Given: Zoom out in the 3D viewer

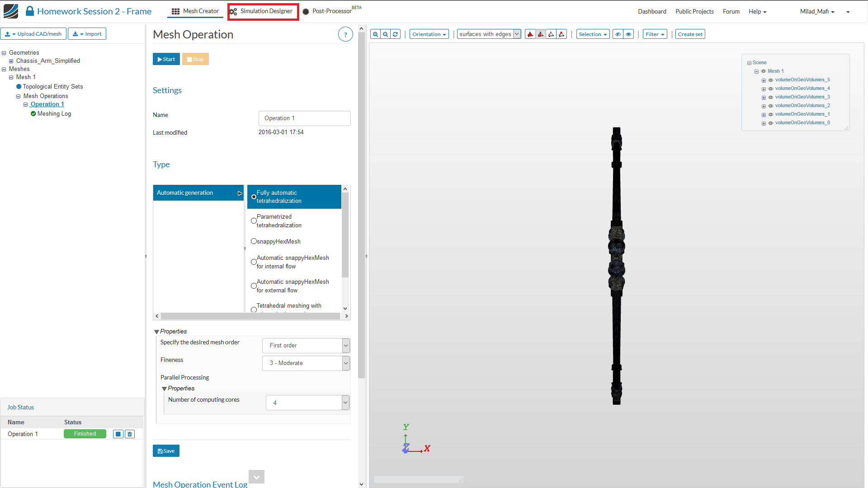Looking at the screenshot, I should [x=385, y=34].
